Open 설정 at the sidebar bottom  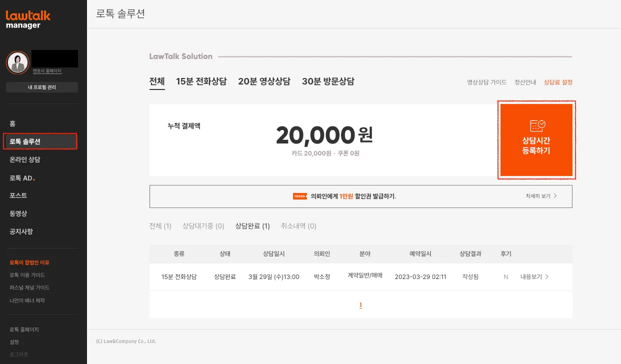[14, 342]
